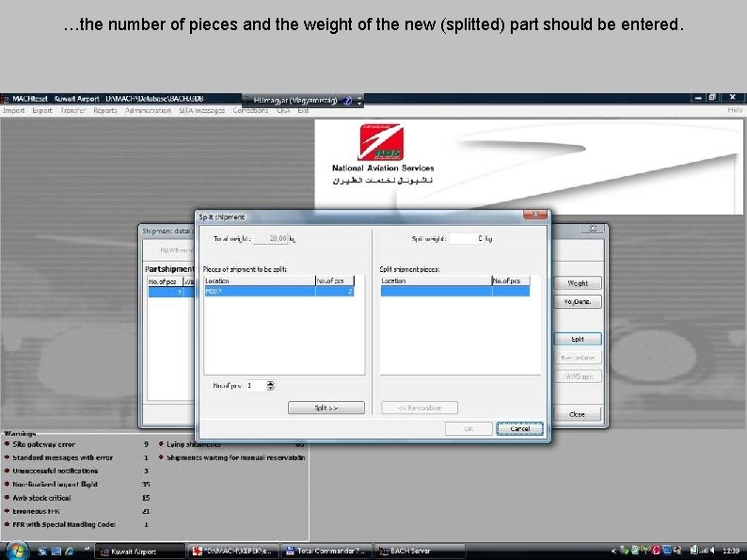Screen dimensions: 747x560
Task: Select the highlighted row in pieces to be split list
Action: (279, 291)
